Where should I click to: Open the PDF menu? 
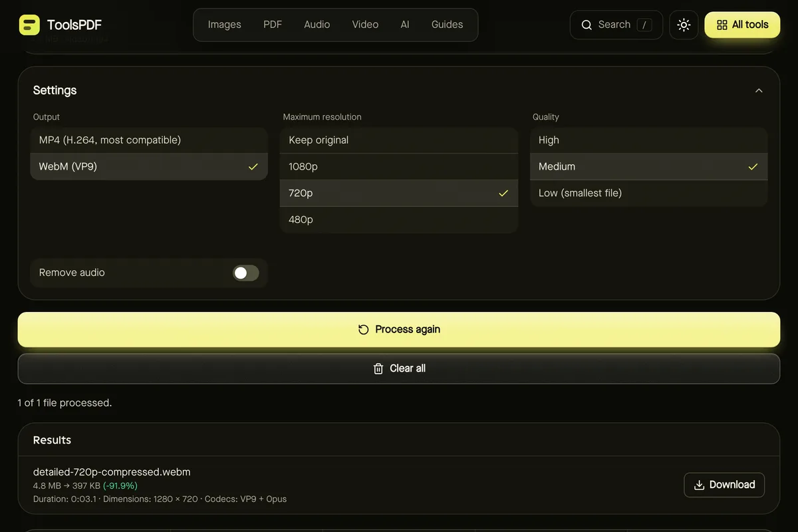click(273, 25)
